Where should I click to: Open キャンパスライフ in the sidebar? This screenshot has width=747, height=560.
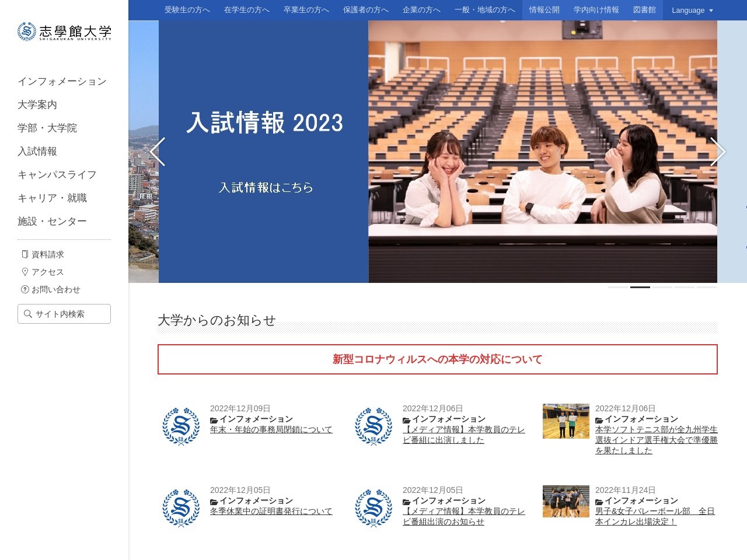(57, 174)
